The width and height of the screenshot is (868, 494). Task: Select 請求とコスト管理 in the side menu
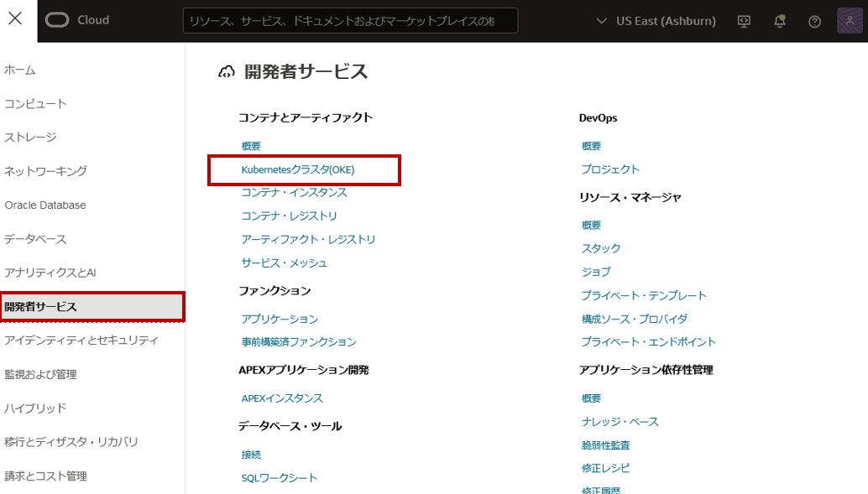(45, 476)
